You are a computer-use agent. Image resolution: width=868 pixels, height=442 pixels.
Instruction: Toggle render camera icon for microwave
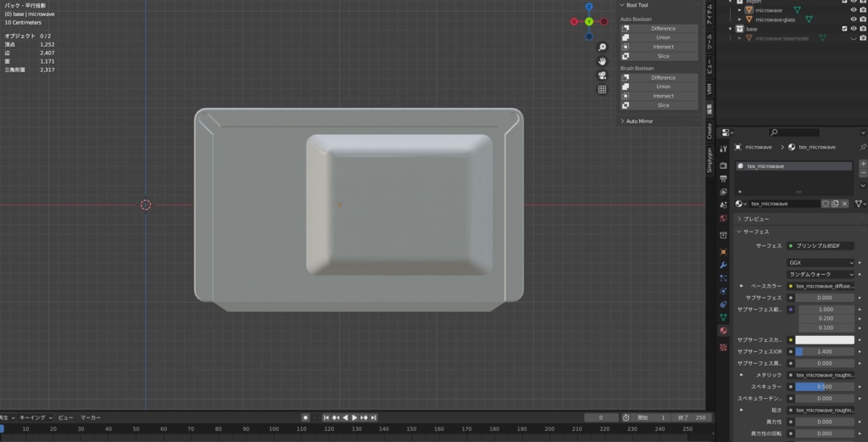tap(862, 10)
